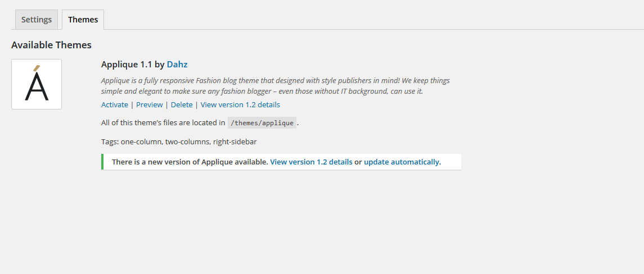Screen dimensions: 644x274
Task: Select the Themes tab
Action: [x=83, y=20]
